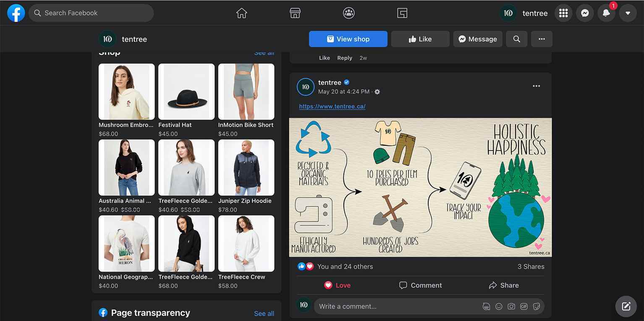This screenshot has width=644, height=321.
Task: Click the reaction icons under the post image
Action: point(306,266)
